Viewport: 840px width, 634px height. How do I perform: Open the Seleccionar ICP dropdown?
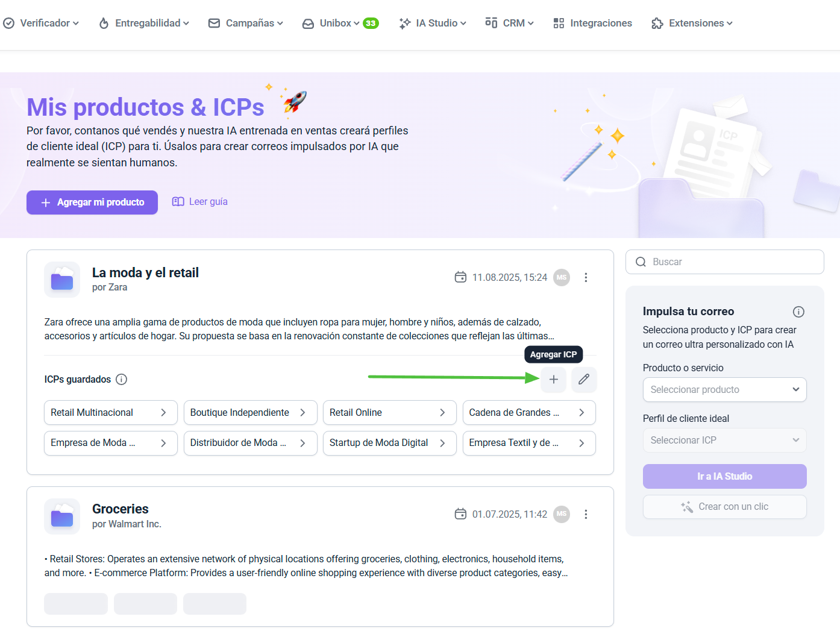point(725,441)
